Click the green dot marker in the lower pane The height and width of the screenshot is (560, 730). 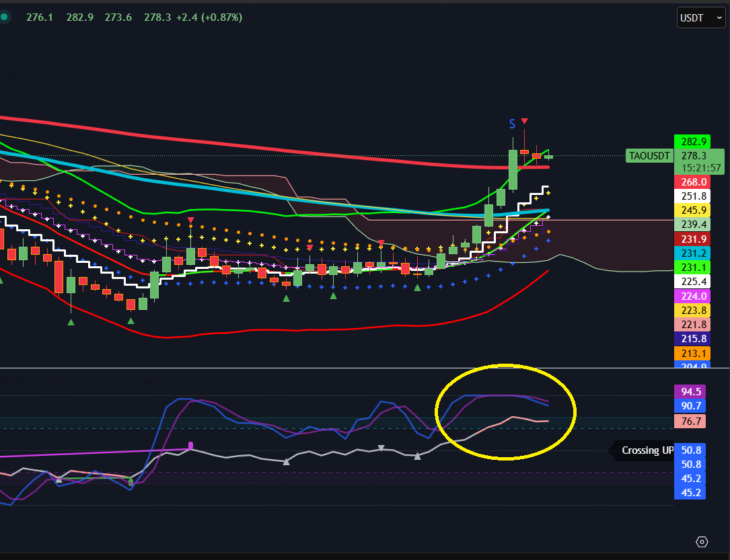131,482
